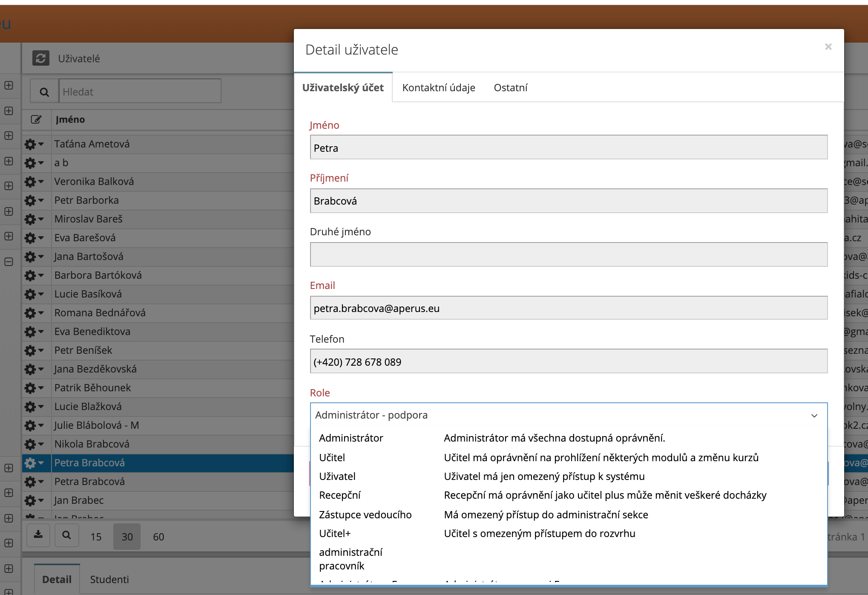Viewport: 868px width, 595px height.
Task: Click the download icon in the bottom toolbar
Action: pyautogui.click(x=38, y=535)
